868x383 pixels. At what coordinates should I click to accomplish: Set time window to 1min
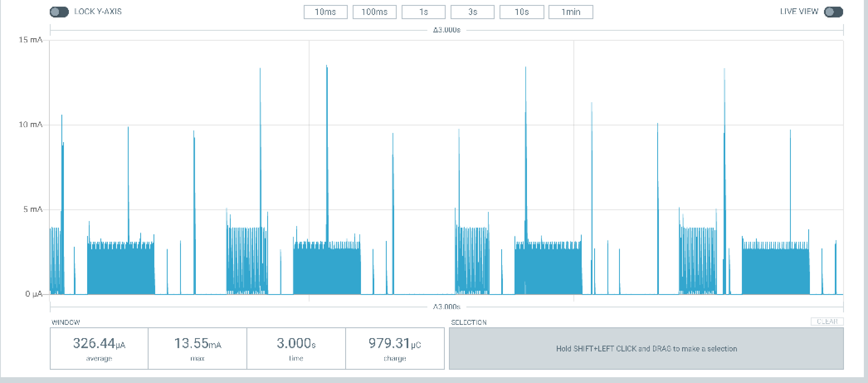point(570,12)
